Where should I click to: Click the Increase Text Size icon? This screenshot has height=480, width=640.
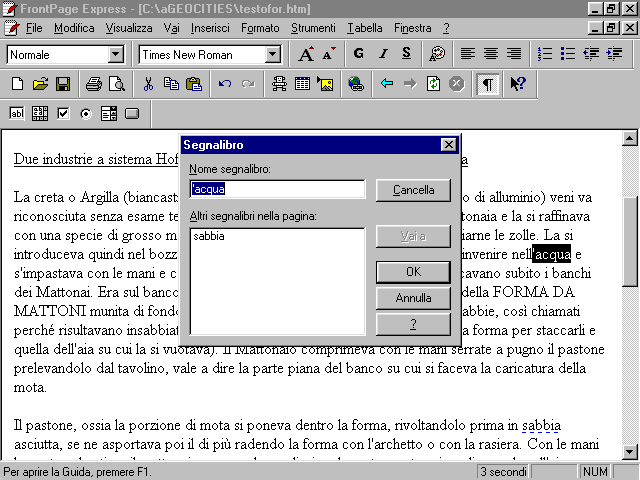point(307,54)
